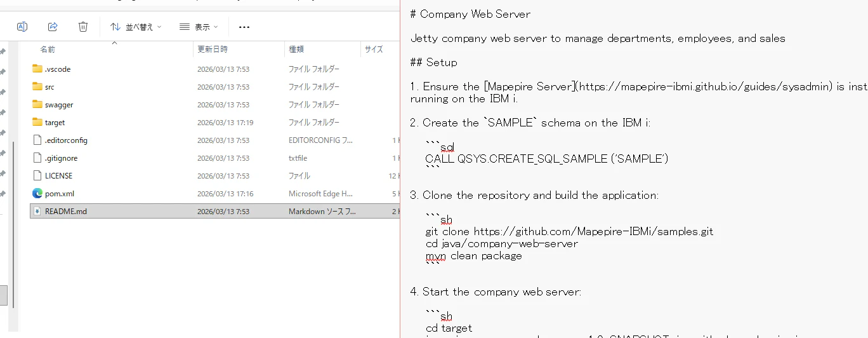This screenshot has height=338, width=868.
Task: Click the LICENSE file icon
Action: [37, 175]
